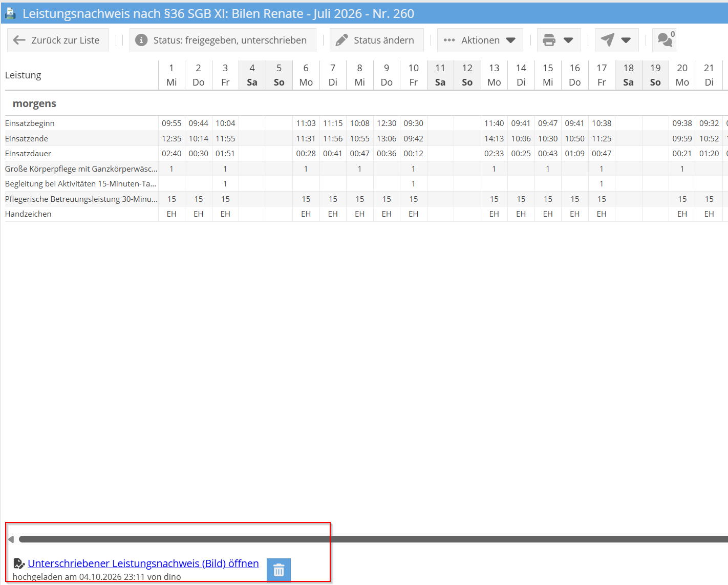Image resolution: width=728 pixels, height=585 pixels.
Task: Select day column header '10 Fr'
Action: (414, 75)
